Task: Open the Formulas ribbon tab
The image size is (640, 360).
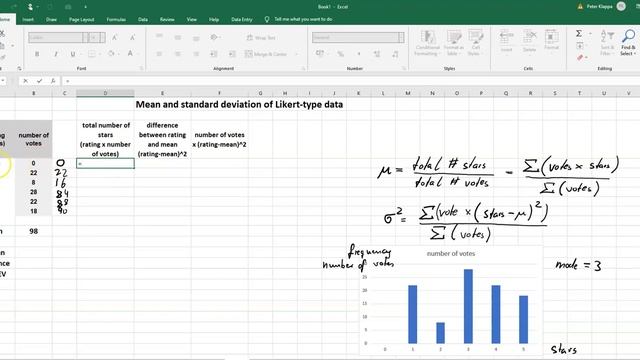Action: click(x=116, y=19)
